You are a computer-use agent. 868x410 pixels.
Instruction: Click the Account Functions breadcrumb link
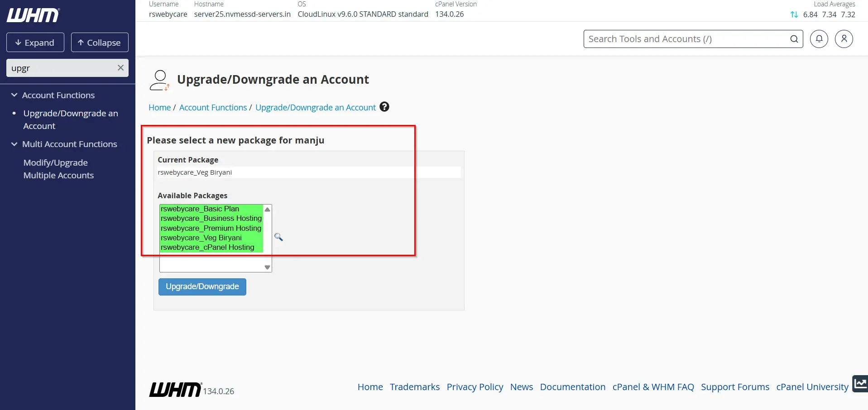point(213,107)
